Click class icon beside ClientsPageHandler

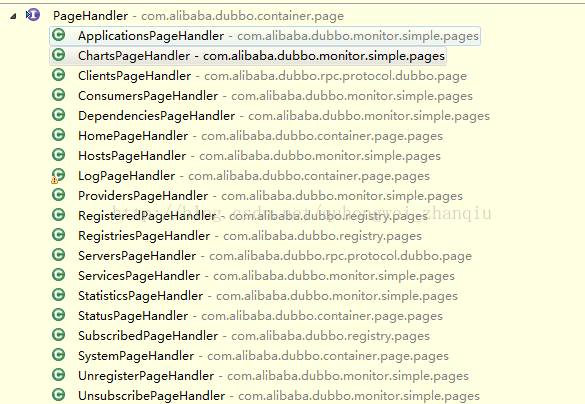pos(59,75)
